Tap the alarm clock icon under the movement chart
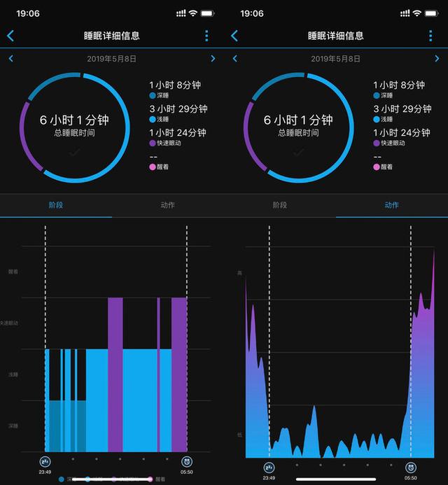Viewport: 448px width, 485px height. click(x=411, y=467)
